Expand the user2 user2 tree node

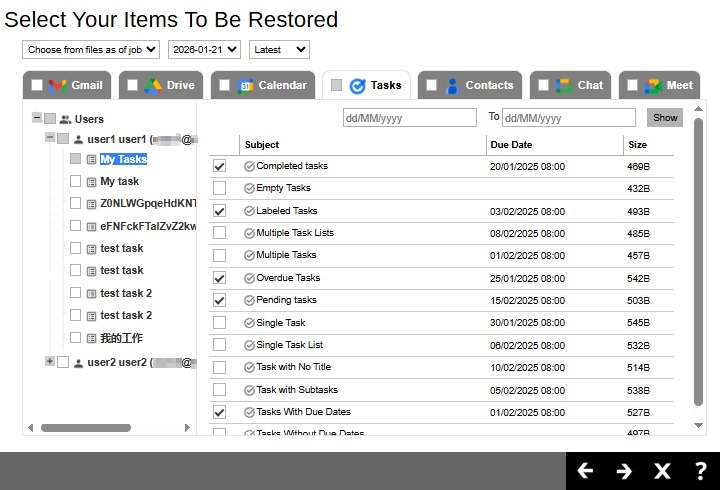[50, 361]
